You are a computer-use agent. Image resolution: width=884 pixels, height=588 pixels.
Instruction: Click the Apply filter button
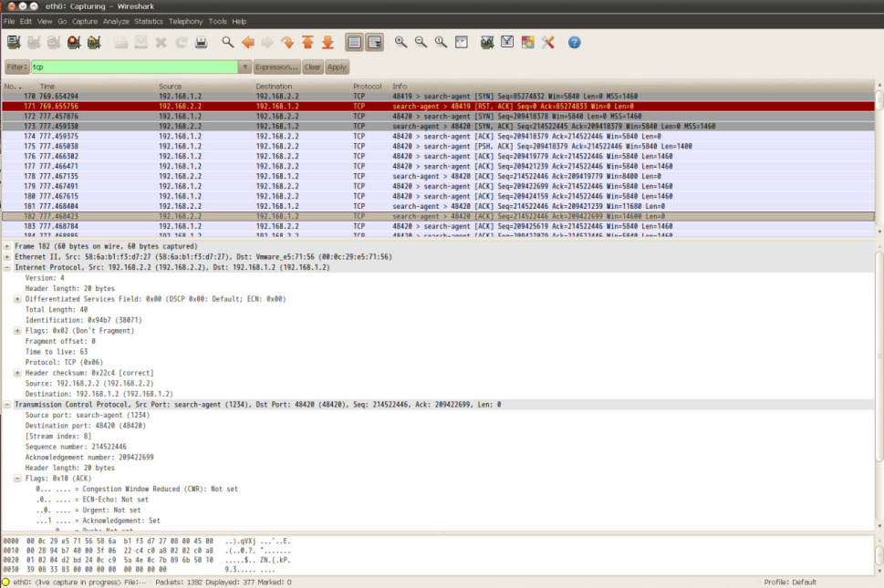click(x=337, y=67)
